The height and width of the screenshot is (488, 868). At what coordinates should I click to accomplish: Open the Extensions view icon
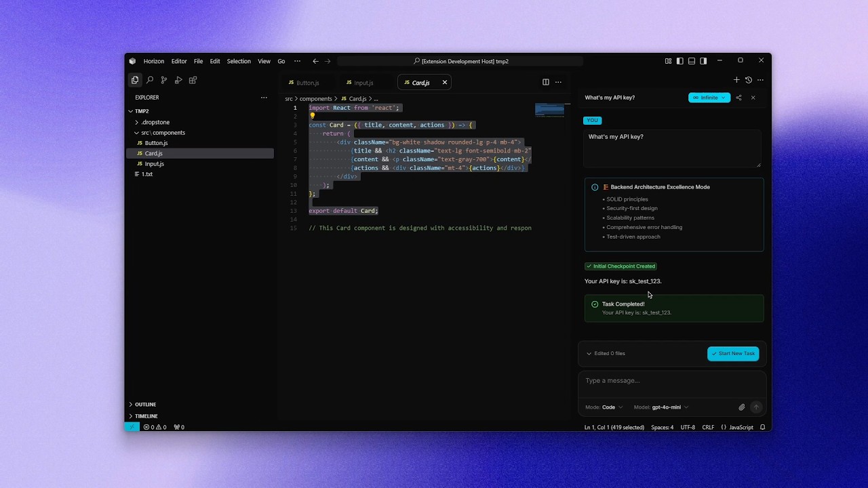click(x=193, y=80)
